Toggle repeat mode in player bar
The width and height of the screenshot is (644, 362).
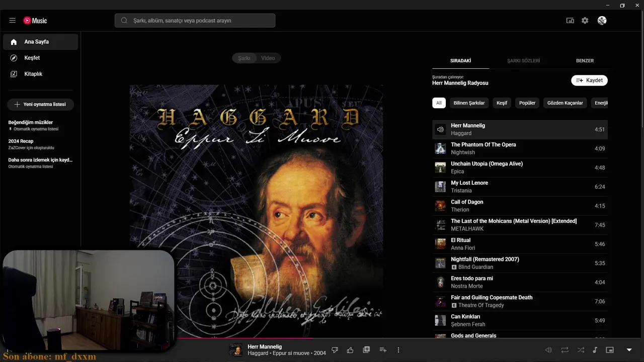565,350
